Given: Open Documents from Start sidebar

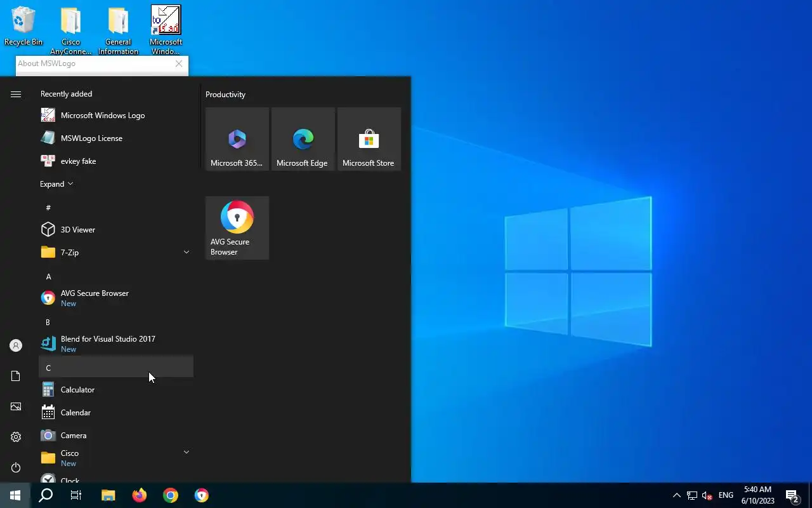Looking at the screenshot, I should pos(16,376).
